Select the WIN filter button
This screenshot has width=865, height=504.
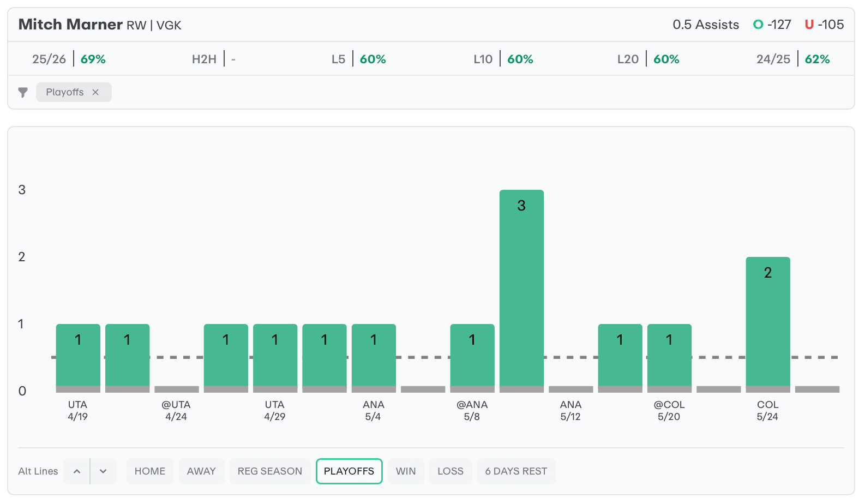pyautogui.click(x=406, y=471)
